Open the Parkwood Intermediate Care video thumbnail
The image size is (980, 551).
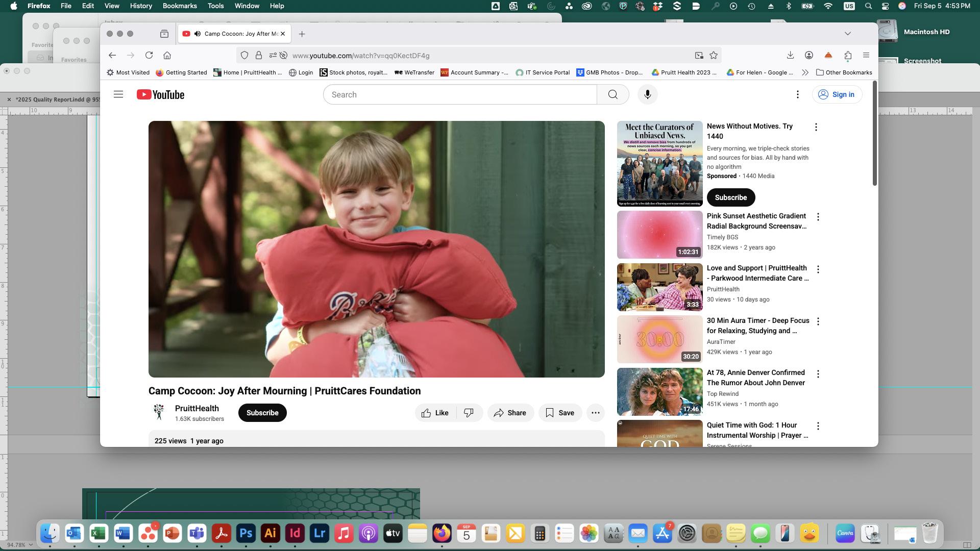659,287
